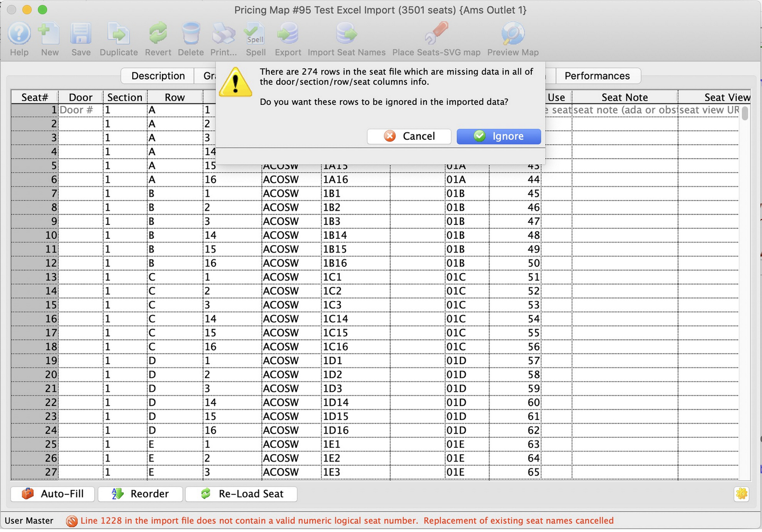This screenshot has width=762, height=532.
Task: Click row number 27 in Seat# column
Action: pos(34,472)
